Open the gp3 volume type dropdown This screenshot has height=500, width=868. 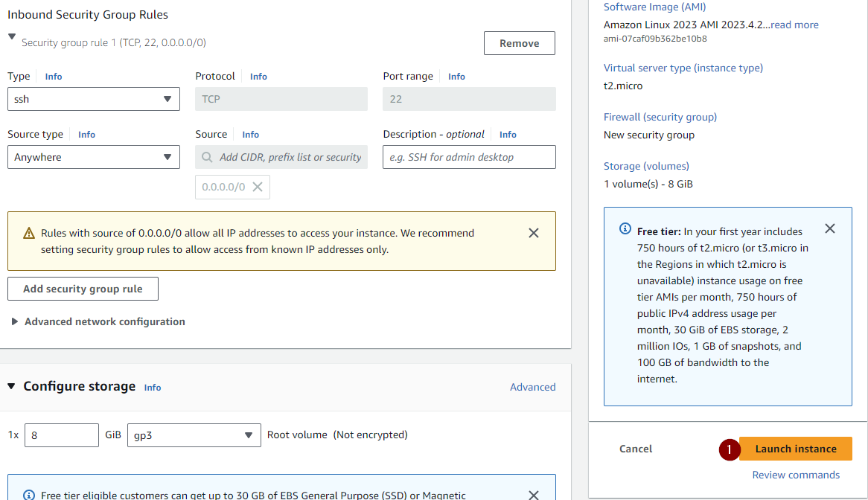click(x=194, y=435)
